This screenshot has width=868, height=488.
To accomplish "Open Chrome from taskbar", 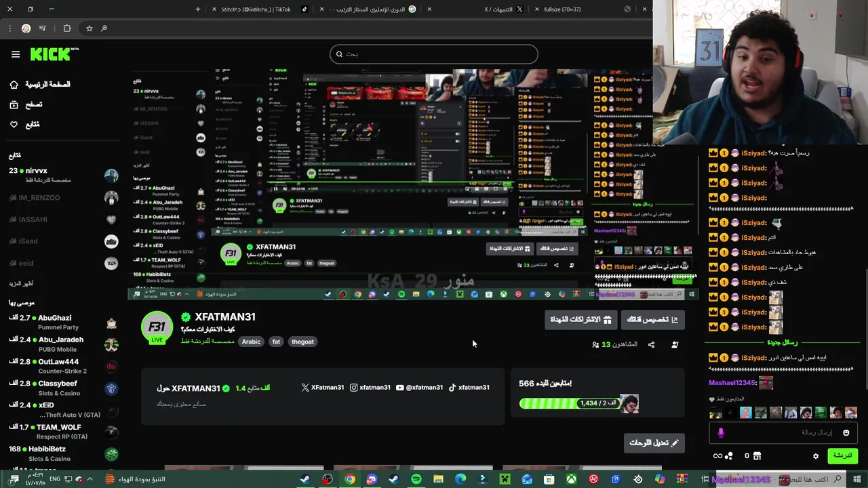I will [349, 479].
